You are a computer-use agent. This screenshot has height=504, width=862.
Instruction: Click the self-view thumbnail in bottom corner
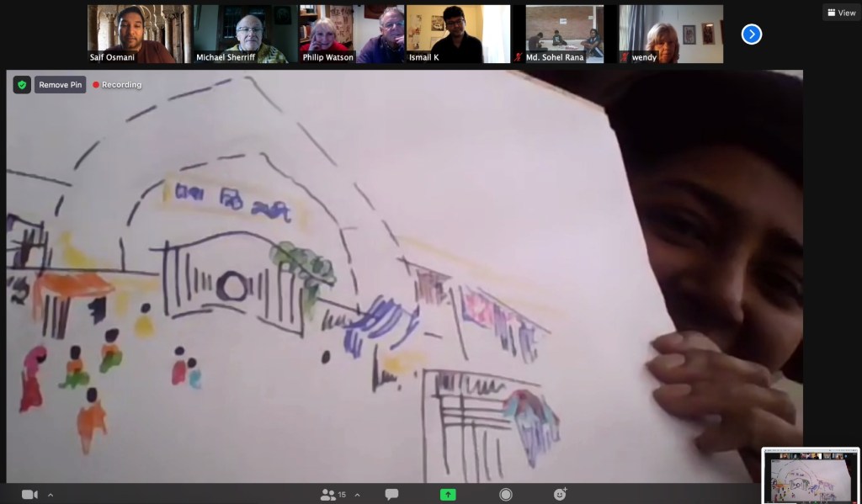click(811, 475)
